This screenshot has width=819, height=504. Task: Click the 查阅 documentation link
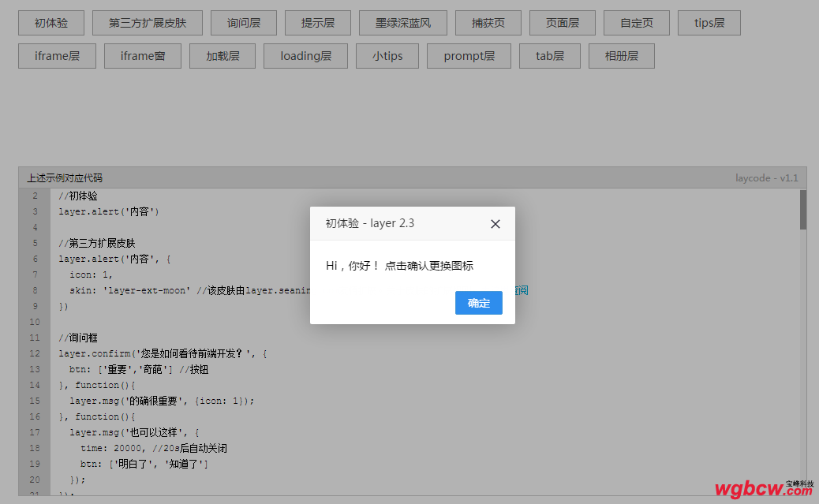click(520, 290)
